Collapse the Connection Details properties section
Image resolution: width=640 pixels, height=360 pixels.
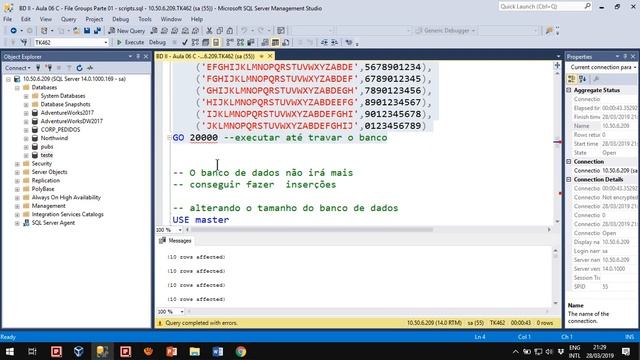pyautogui.click(x=569, y=180)
